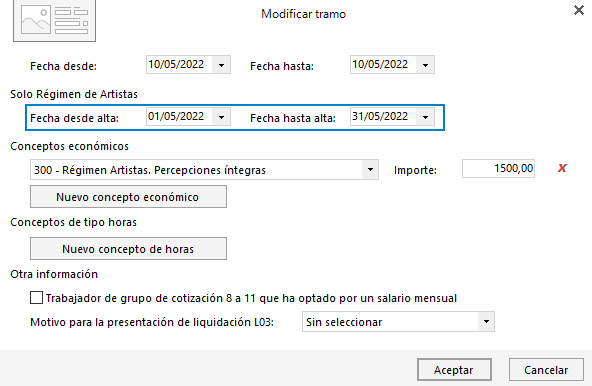Image resolution: width=592 pixels, height=386 pixels.
Task: Click the Fecha desde: label
Action: click(x=63, y=66)
